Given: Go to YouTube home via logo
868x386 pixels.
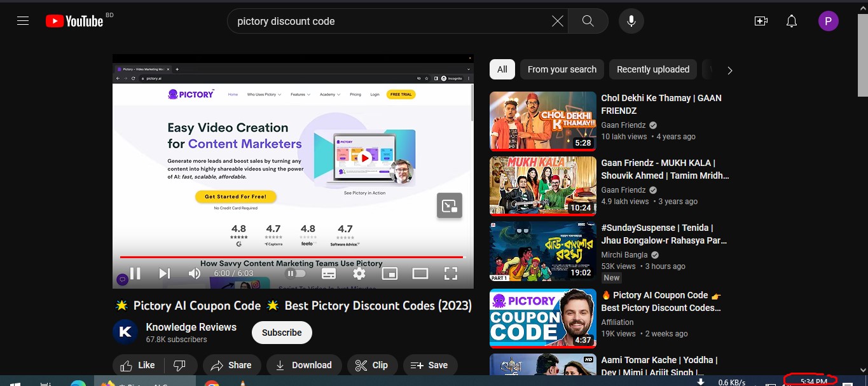Looking at the screenshot, I should coord(74,21).
